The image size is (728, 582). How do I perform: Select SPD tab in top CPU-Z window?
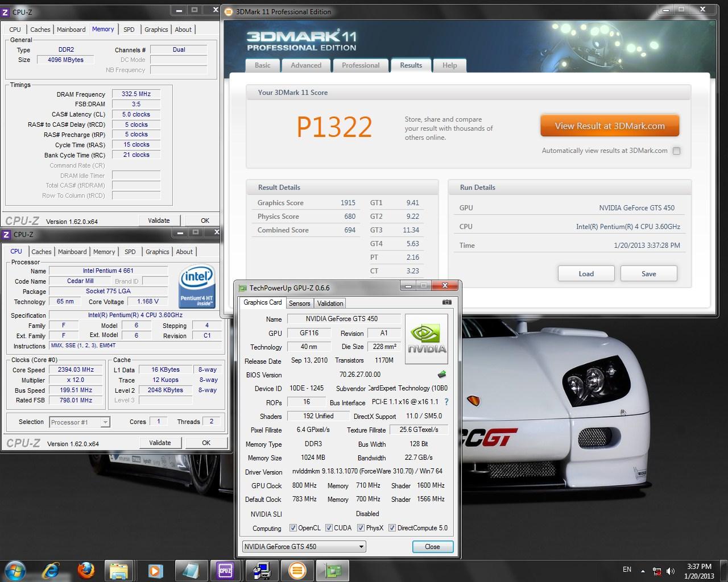pyautogui.click(x=129, y=30)
